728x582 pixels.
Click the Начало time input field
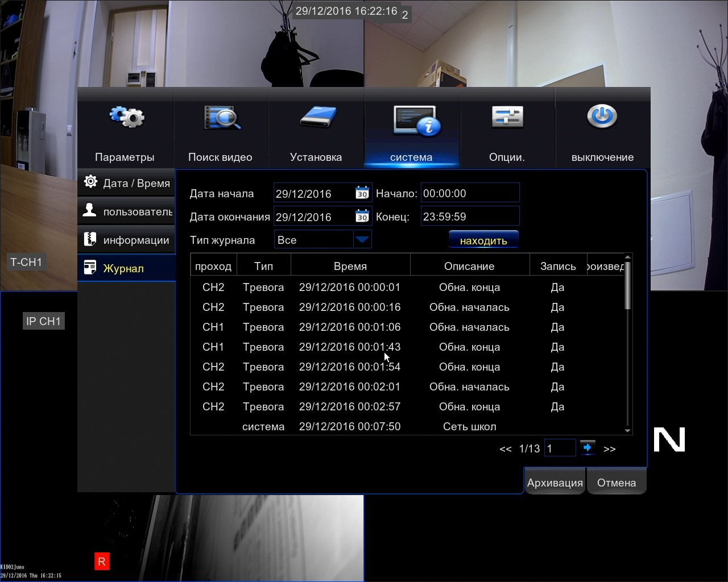470,193
